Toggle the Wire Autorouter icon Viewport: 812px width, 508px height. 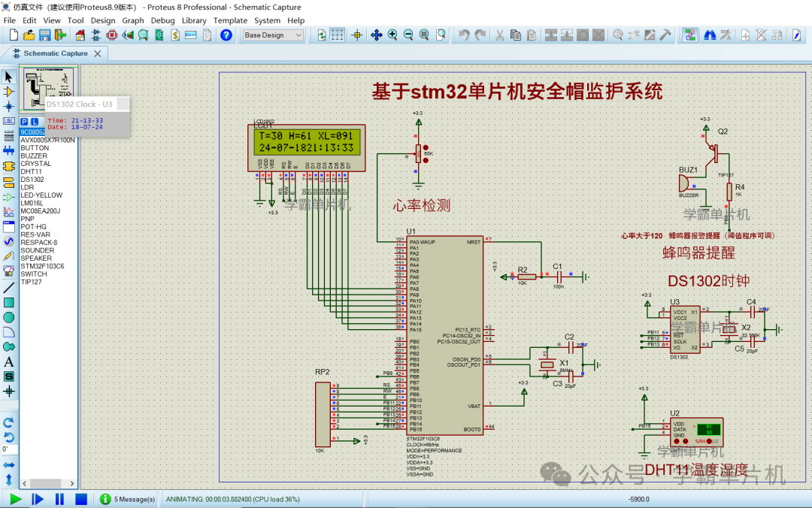[689, 35]
